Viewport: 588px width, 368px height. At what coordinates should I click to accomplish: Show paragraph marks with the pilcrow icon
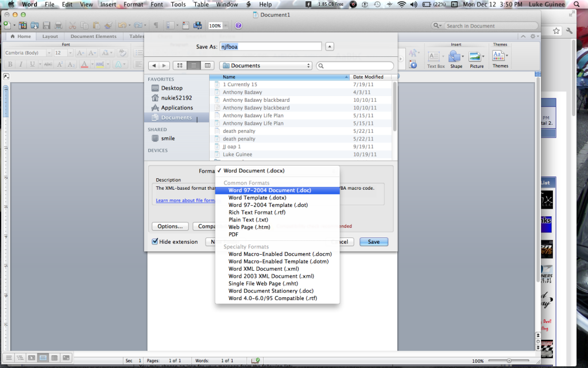pyautogui.click(x=156, y=25)
